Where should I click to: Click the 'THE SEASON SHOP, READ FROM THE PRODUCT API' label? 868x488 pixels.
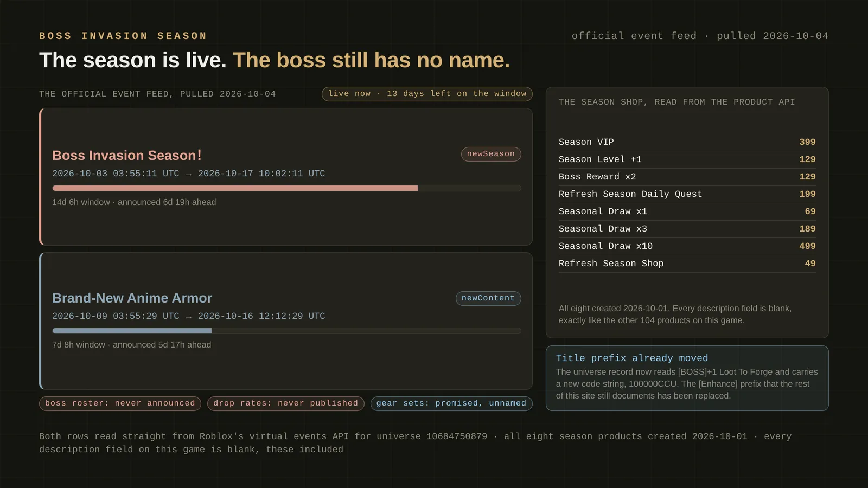677,102
